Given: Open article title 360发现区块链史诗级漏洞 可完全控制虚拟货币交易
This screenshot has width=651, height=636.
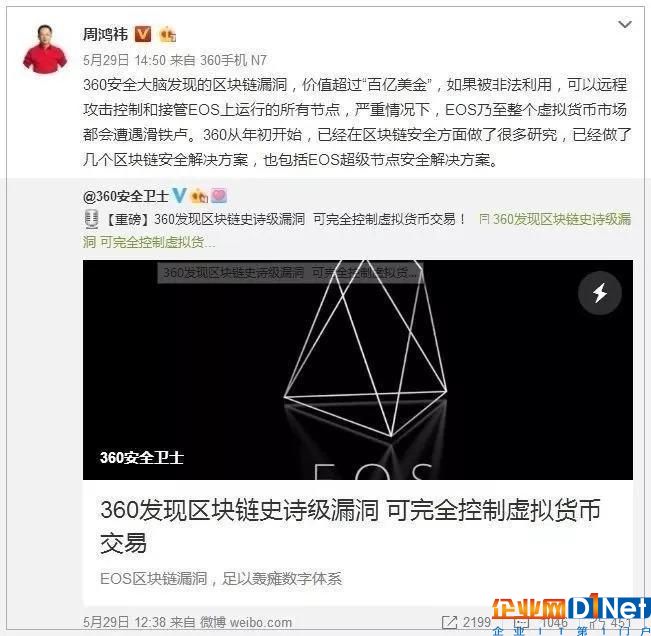Looking at the screenshot, I should coord(350,526).
